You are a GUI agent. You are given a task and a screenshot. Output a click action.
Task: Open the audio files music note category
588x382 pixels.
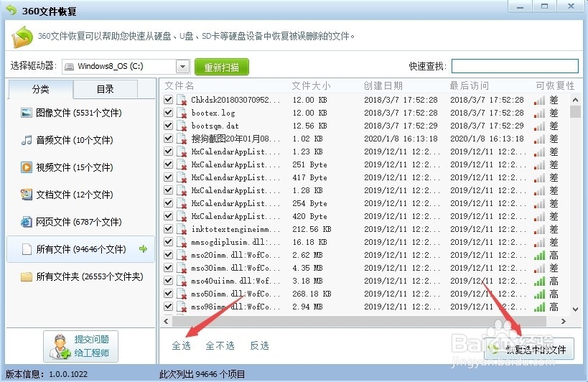pyautogui.click(x=27, y=140)
